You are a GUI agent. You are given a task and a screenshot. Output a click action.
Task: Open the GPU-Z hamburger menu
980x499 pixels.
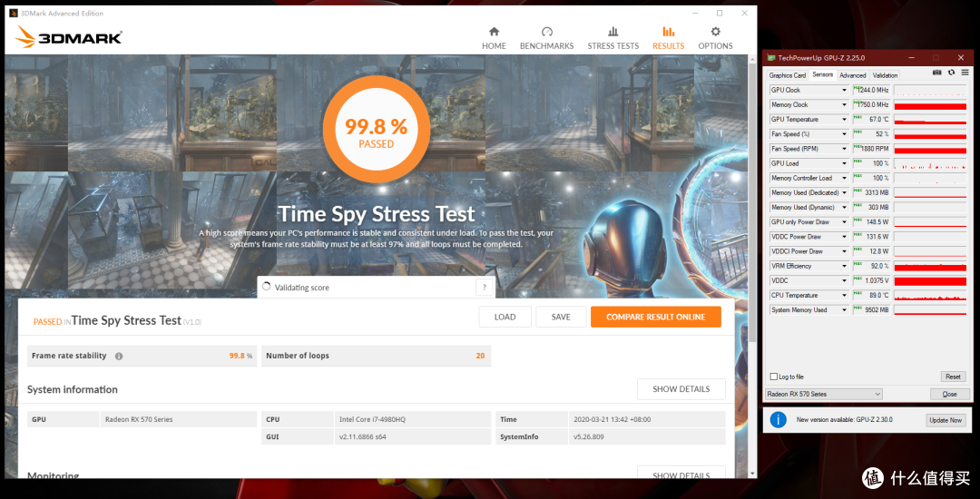tap(963, 73)
